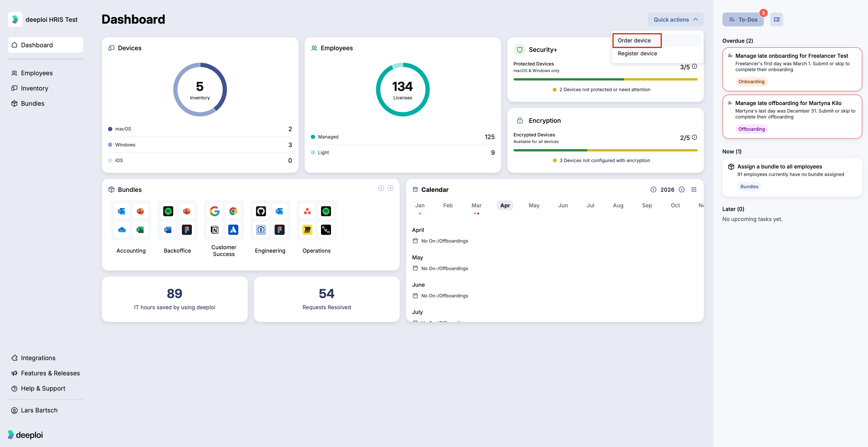Open Bundles in the sidebar

[45, 103]
